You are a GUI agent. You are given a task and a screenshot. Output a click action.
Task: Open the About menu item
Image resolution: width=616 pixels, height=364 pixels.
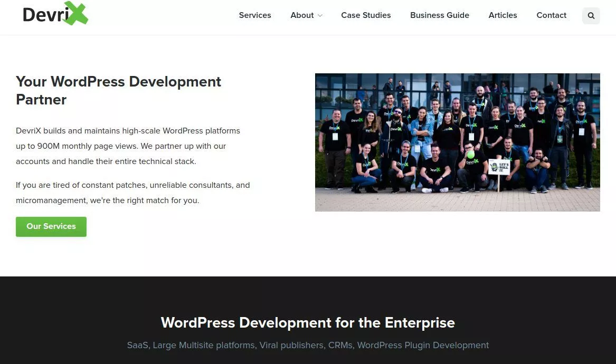point(302,15)
